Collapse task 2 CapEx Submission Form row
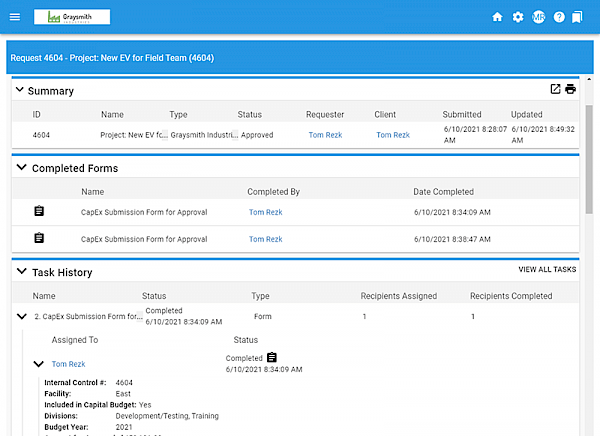 pyautogui.click(x=21, y=316)
